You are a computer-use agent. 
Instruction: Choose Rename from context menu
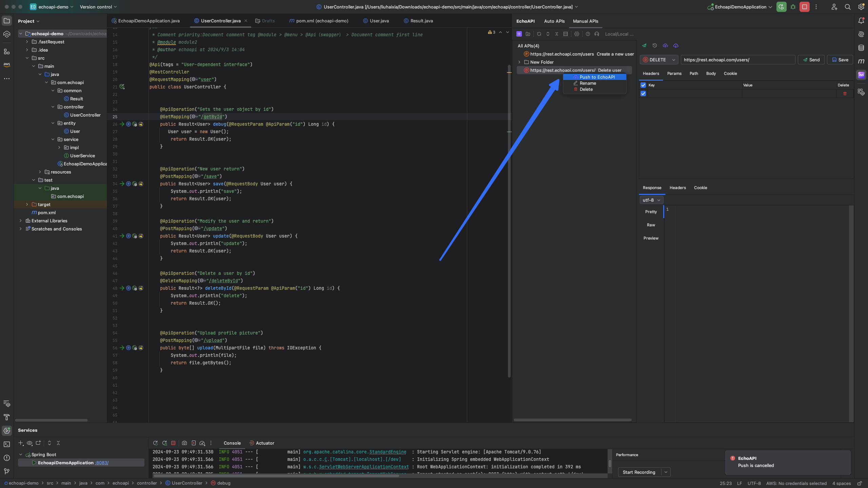(x=594, y=83)
